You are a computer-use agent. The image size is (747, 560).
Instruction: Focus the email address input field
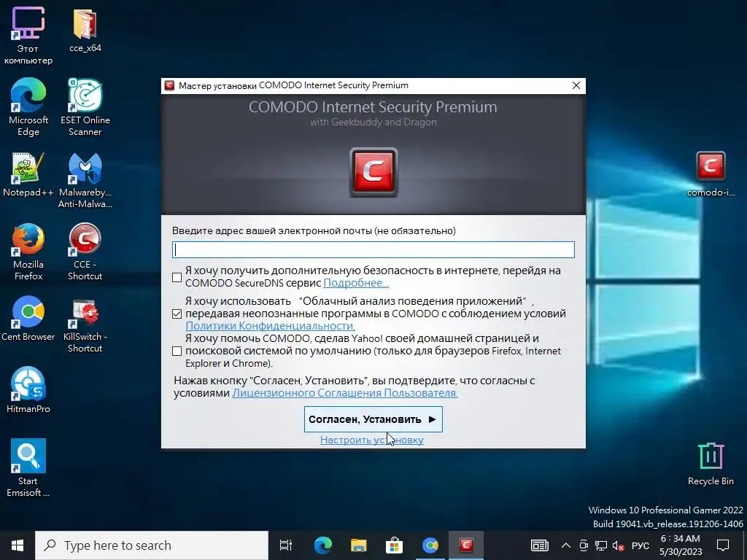point(373,249)
